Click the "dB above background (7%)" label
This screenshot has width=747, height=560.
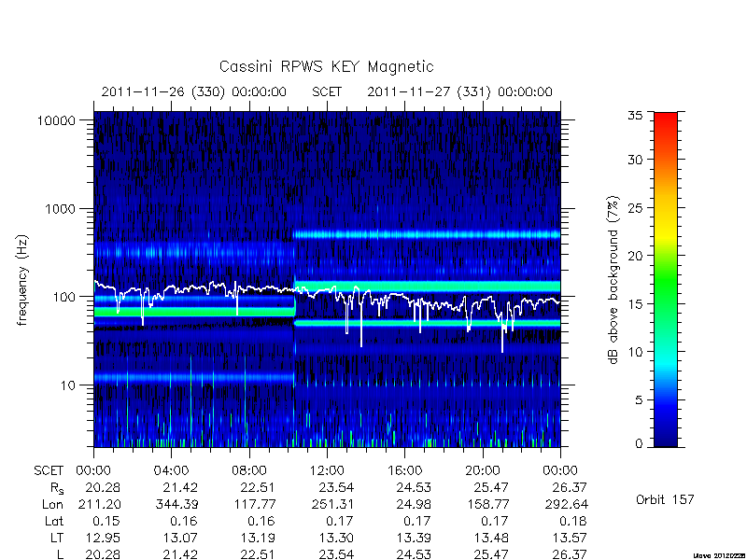pos(613,280)
